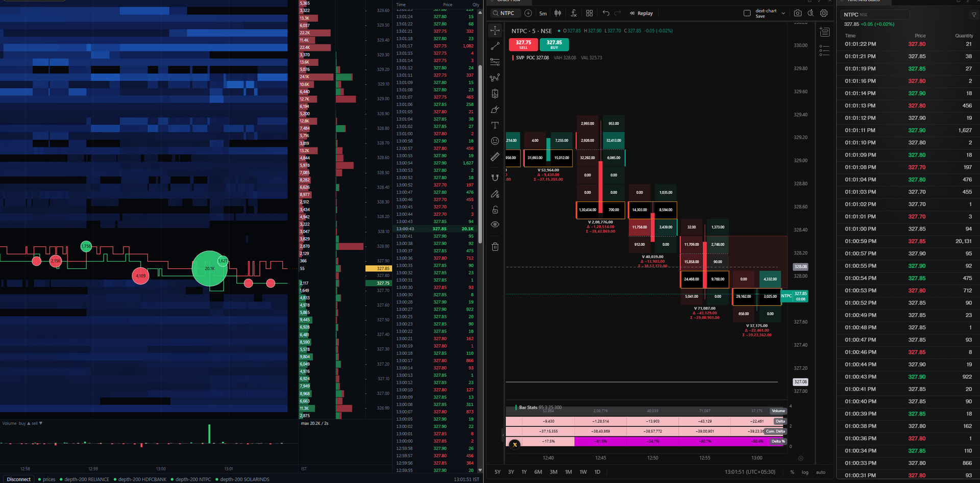980x483 pixels.
Task: Click the 327.85 BUY button
Action: (554, 44)
